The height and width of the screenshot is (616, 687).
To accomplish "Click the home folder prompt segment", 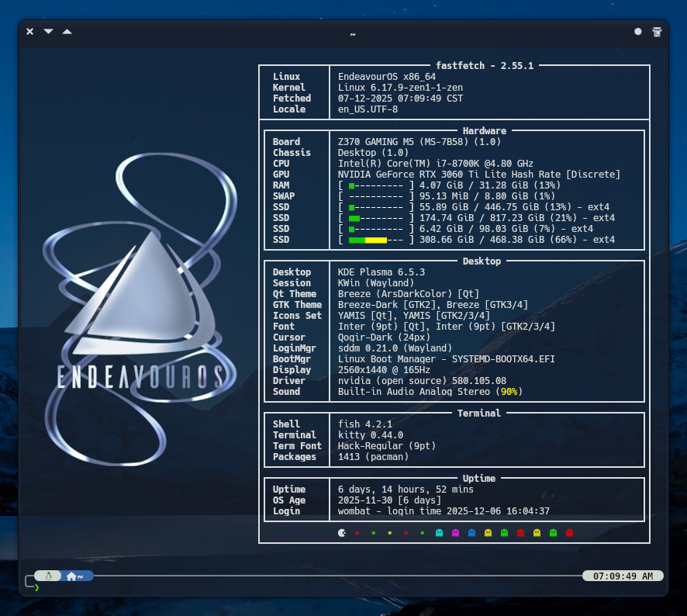I will click(x=76, y=576).
